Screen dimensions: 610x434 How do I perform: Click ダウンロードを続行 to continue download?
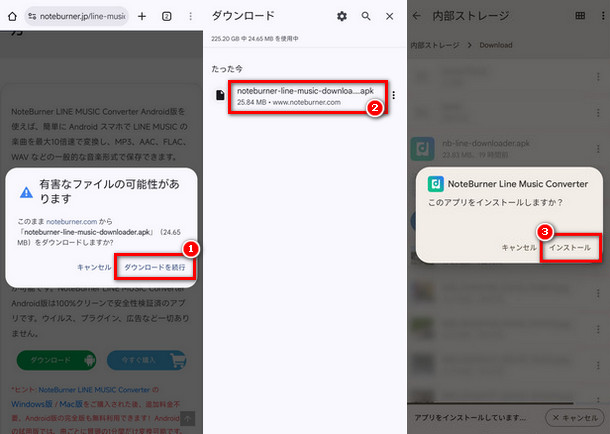155,267
